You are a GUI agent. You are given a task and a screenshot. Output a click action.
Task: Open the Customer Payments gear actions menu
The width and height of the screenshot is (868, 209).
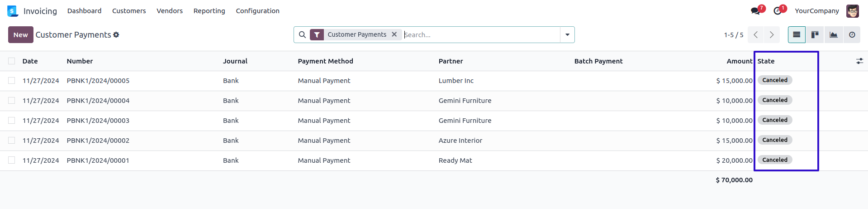coord(116,35)
